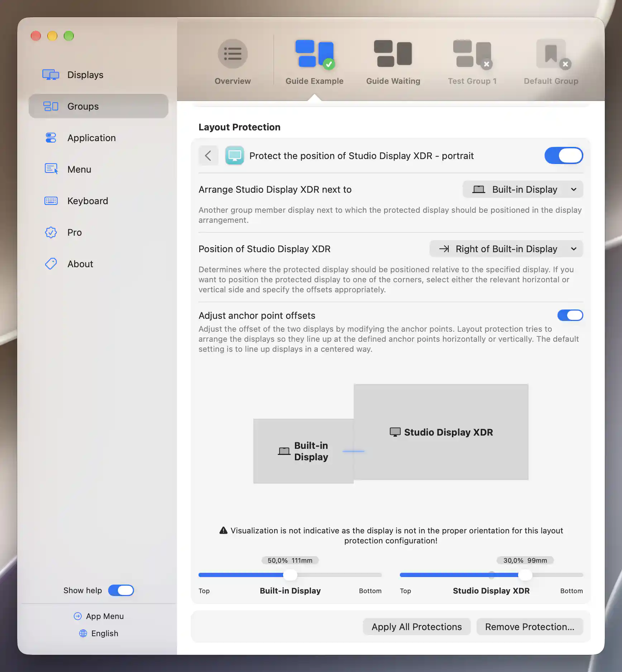Open the Keyboard settings section
This screenshot has height=672, width=622.
[98, 201]
